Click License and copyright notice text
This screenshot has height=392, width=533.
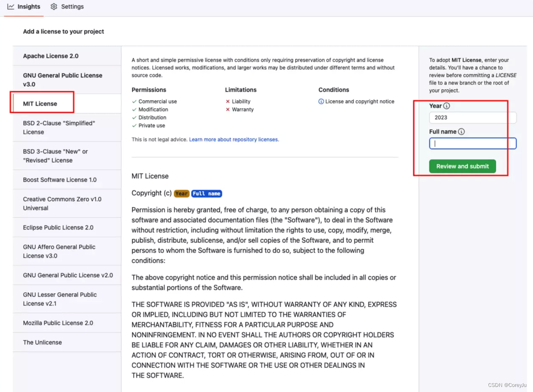coord(360,101)
